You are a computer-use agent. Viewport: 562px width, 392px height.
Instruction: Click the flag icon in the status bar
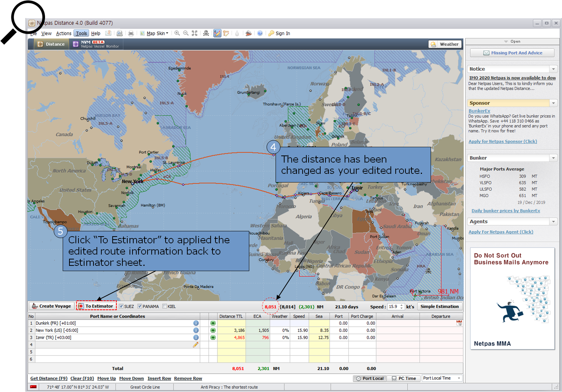33,387
